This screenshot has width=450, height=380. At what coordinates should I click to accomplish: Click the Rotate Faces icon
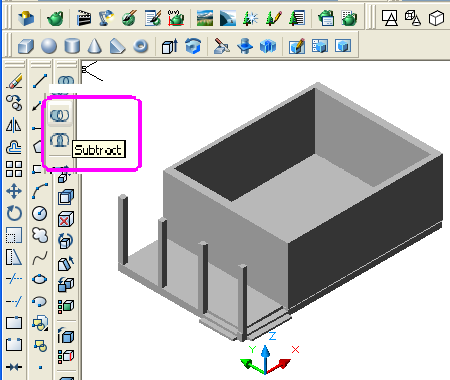click(x=66, y=241)
